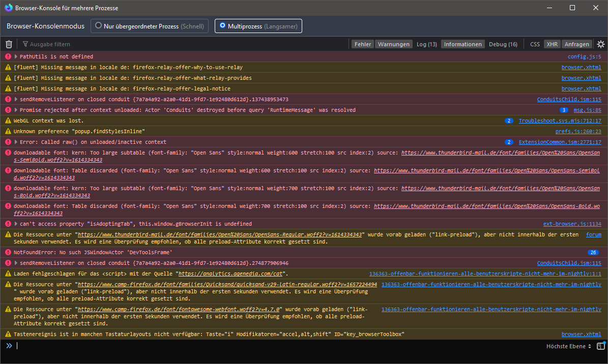This screenshot has height=364, width=608.
Task: Toggle the CSS filter tab
Action: point(535,44)
